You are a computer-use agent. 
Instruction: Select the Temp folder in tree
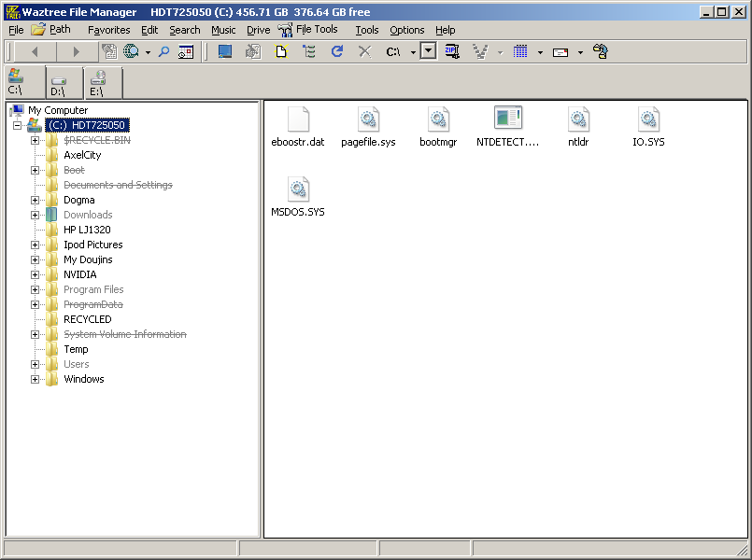point(76,349)
